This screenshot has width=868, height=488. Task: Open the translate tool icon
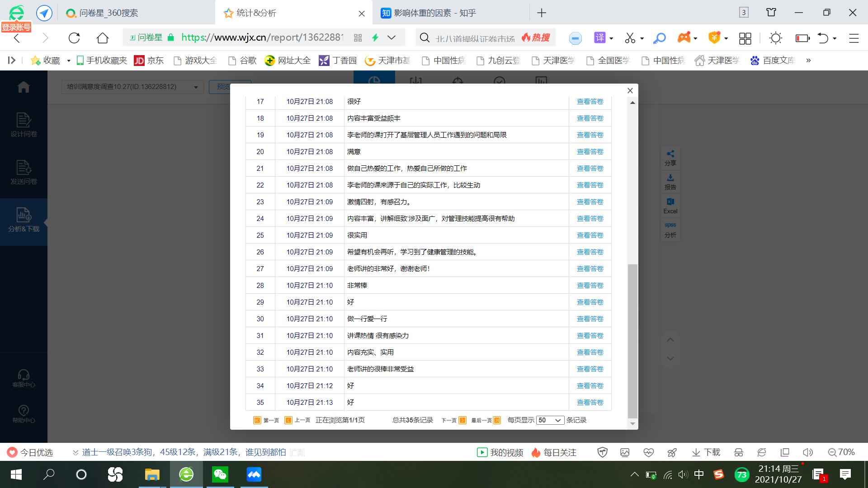tap(599, 38)
